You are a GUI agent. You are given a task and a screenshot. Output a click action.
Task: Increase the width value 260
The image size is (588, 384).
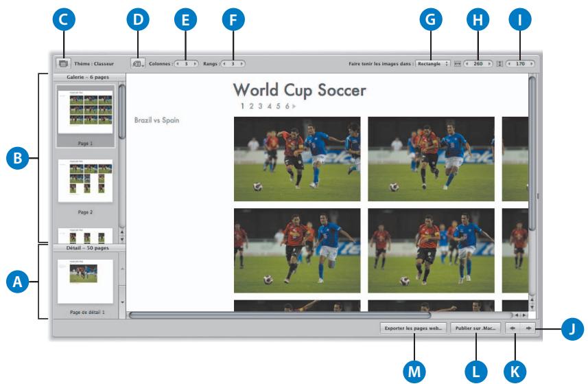(489, 64)
